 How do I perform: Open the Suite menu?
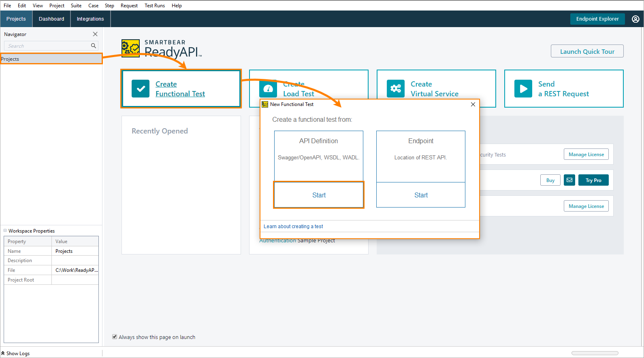pyautogui.click(x=76, y=6)
